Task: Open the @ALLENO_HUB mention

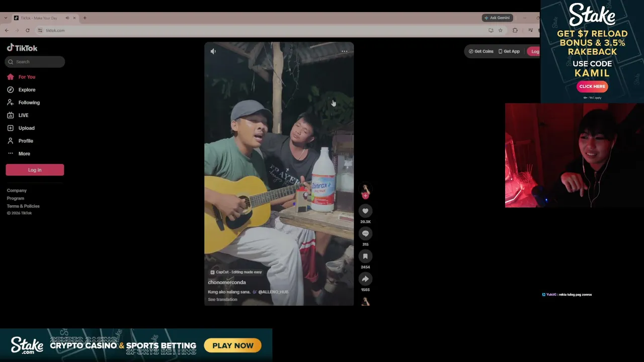Action: [273, 292]
